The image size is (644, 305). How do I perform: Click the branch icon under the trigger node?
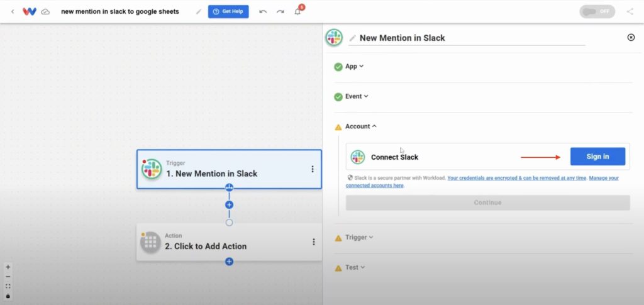click(229, 187)
